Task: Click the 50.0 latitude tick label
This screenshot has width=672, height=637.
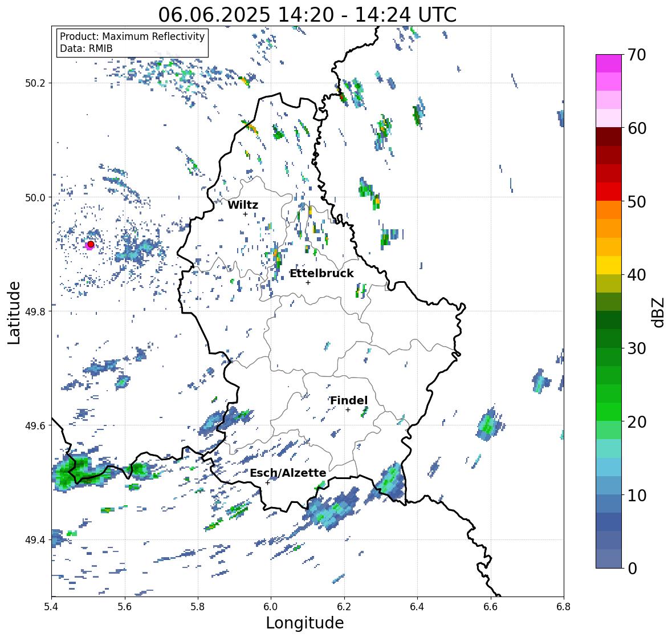Action: [x=35, y=198]
